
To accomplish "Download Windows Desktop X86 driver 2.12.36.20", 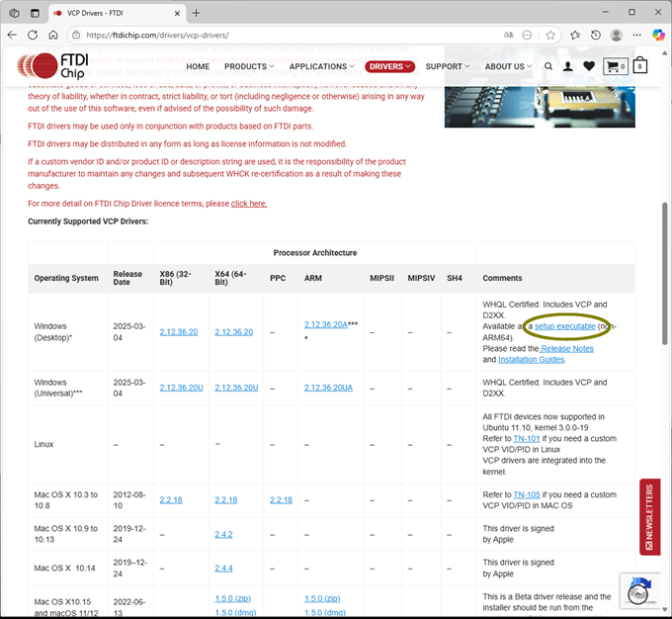I will [x=179, y=332].
